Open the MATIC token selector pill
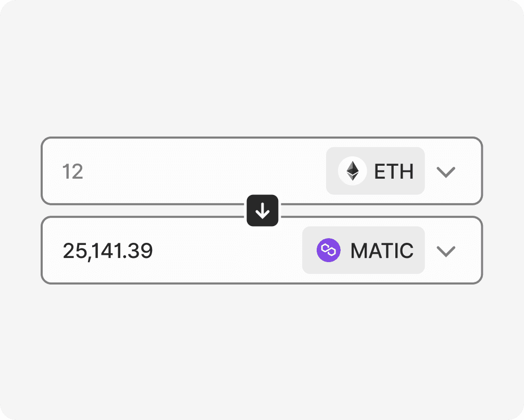Viewport: 524px width, 420px height. click(363, 250)
